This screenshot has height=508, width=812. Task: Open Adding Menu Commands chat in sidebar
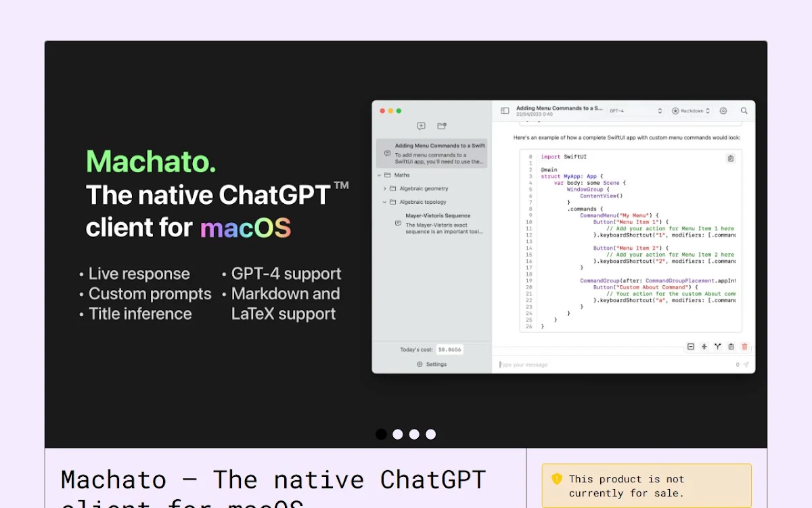click(432, 154)
